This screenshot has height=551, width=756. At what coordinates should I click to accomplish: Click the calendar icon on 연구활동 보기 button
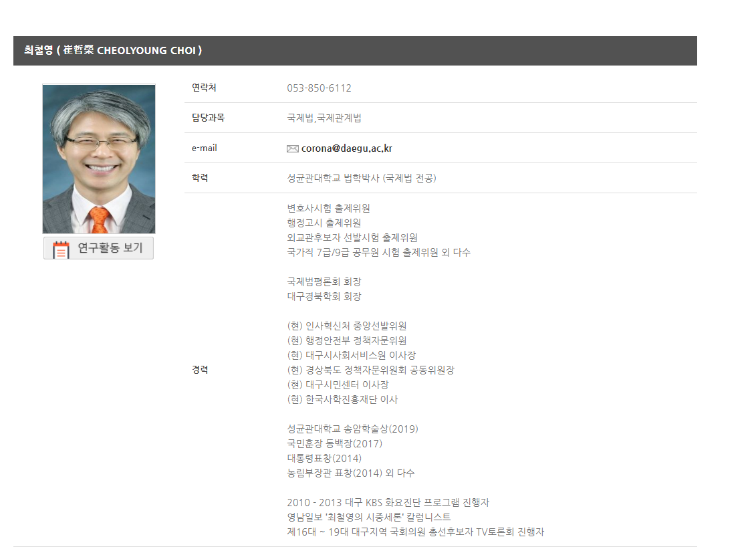pos(61,249)
